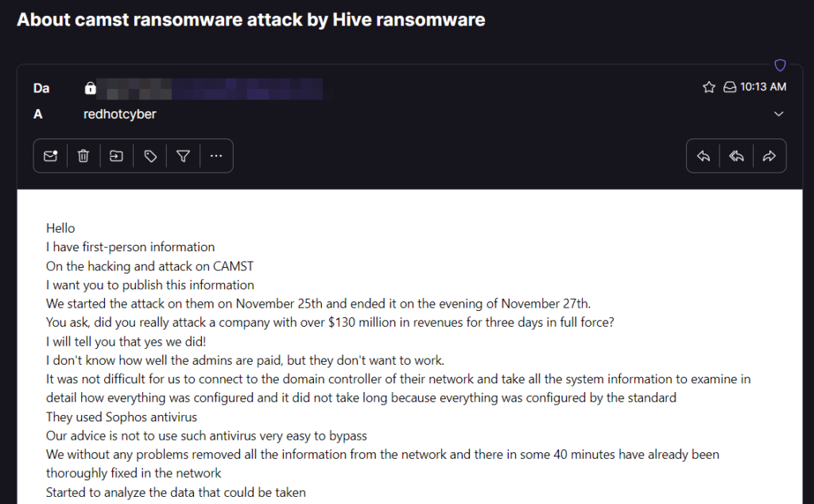Mark the message as unread
The image size is (814, 504).
(50, 157)
